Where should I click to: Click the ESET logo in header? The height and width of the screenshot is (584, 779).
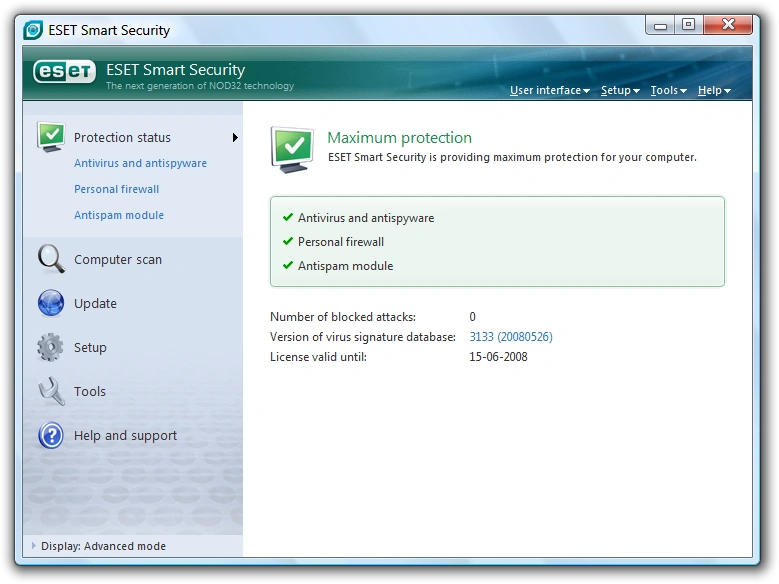64,72
